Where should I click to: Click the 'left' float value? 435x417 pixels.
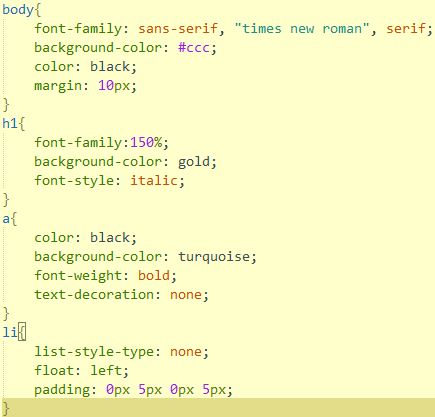(x=106, y=371)
